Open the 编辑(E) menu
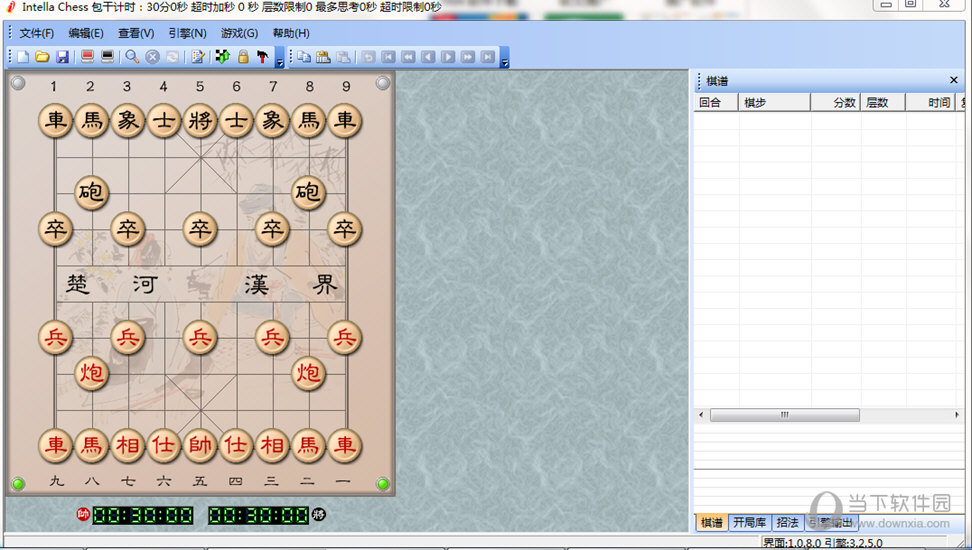The height and width of the screenshot is (550, 972). (86, 33)
